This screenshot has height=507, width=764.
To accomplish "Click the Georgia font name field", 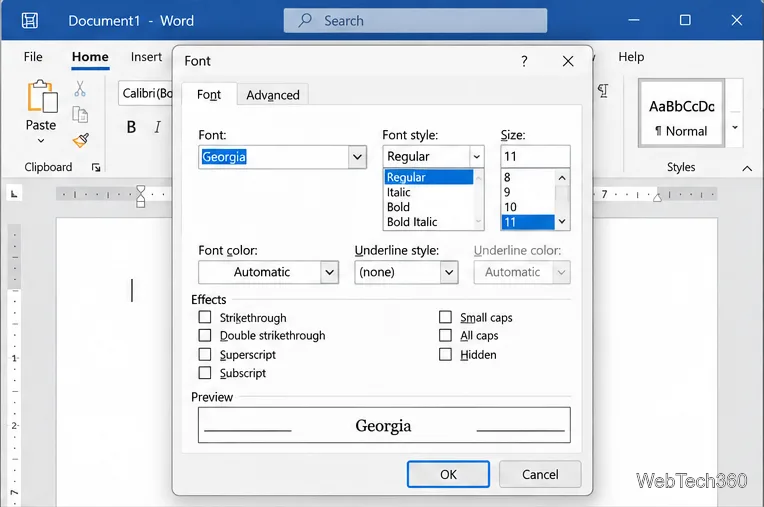I will [273, 157].
